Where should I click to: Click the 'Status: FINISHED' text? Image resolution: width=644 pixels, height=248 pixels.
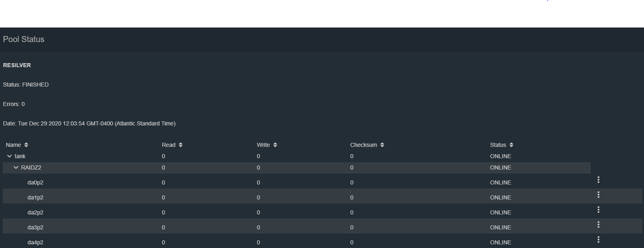[x=26, y=85]
